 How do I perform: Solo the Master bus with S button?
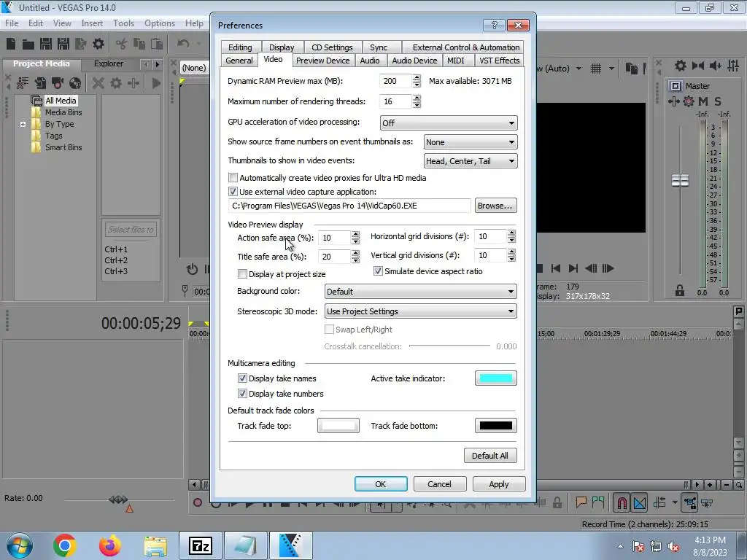coord(718,101)
